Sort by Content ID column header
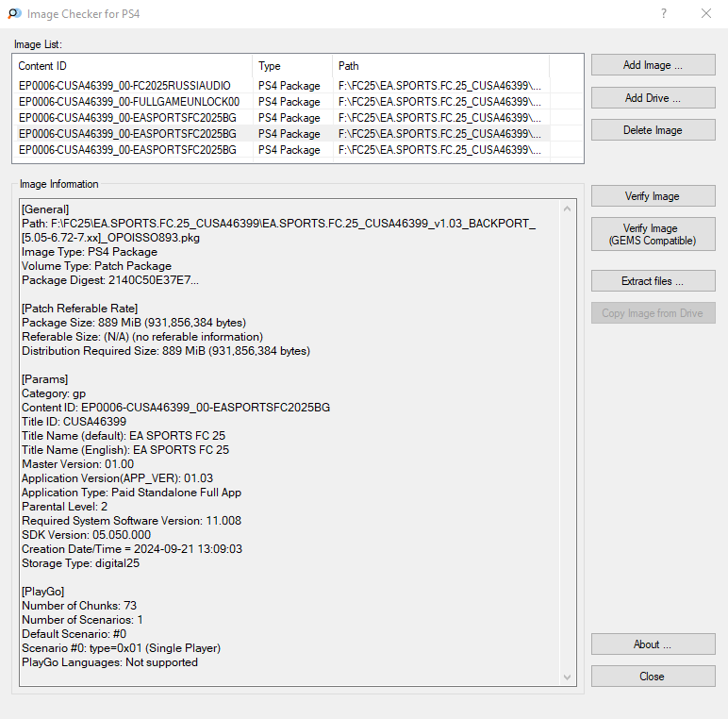Image resolution: width=728 pixels, height=719 pixels. point(132,66)
